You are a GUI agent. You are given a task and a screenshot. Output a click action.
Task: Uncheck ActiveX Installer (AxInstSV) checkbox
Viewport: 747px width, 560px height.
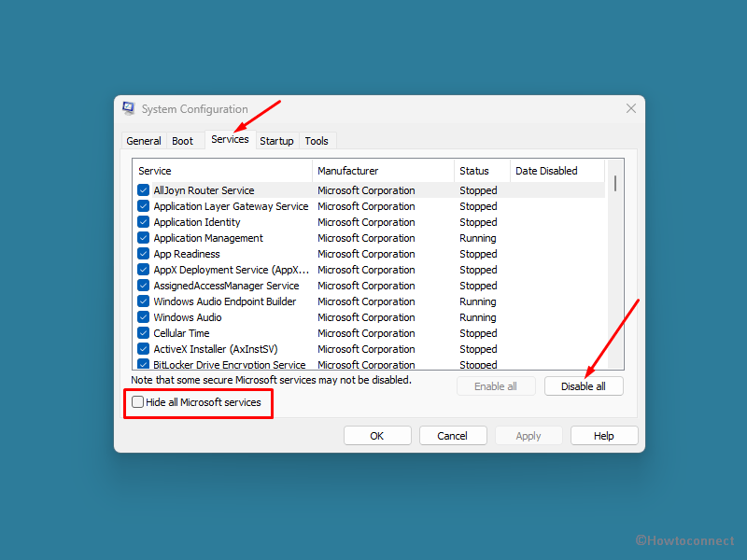pyautogui.click(x=143, y=349)
